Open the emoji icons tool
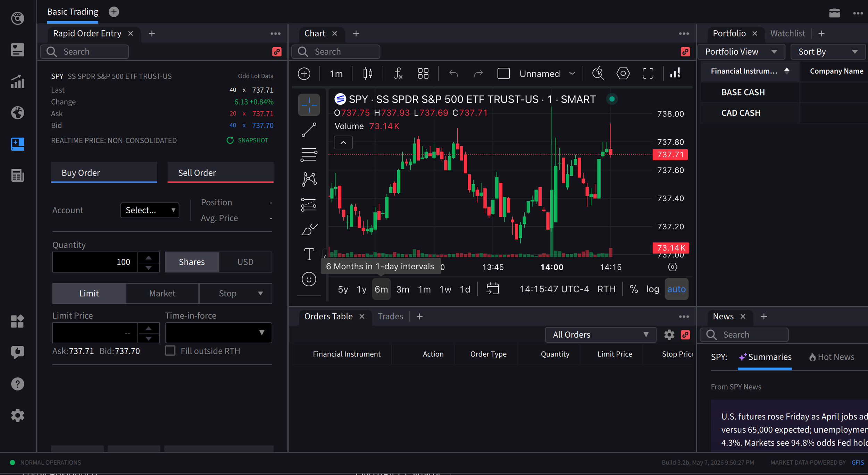 point(309,279)
